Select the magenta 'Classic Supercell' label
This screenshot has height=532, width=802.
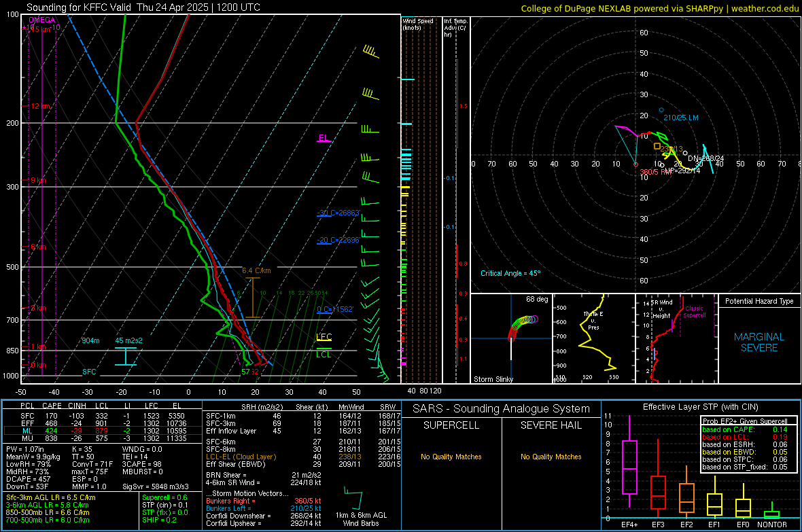click(x=695, y=312)
